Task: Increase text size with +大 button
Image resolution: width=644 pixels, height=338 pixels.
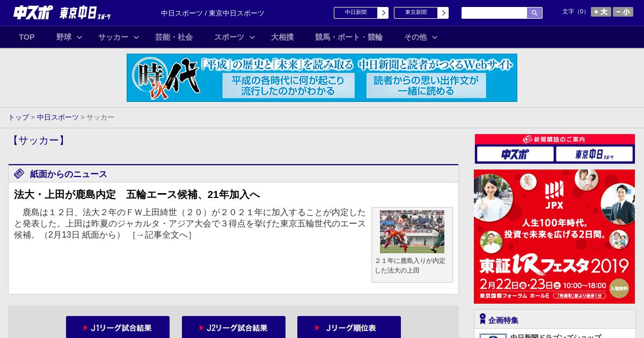Action: pyautogui.click(x=601, y=12)
